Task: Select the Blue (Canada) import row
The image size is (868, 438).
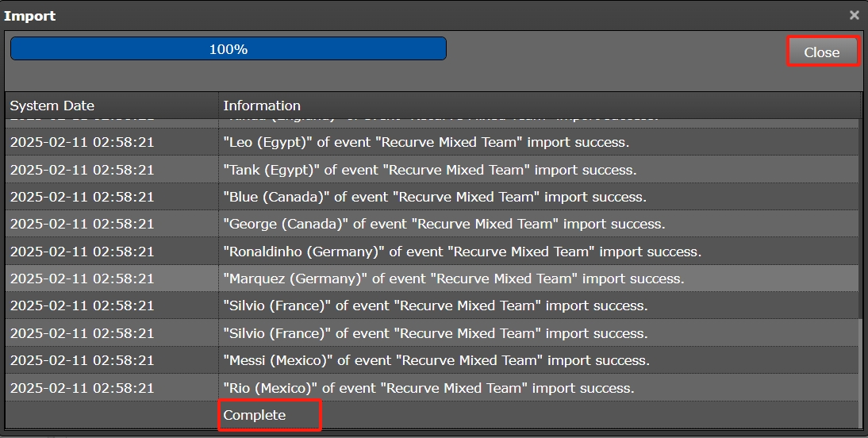Action: [434, 197]
